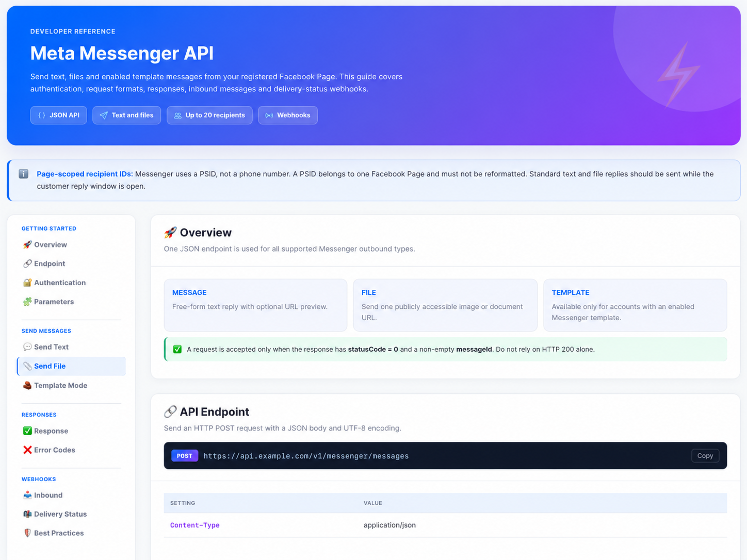747x560 pixels.
Task: Click the link icon in API Endpoint heading
Action: coord(170,411)
